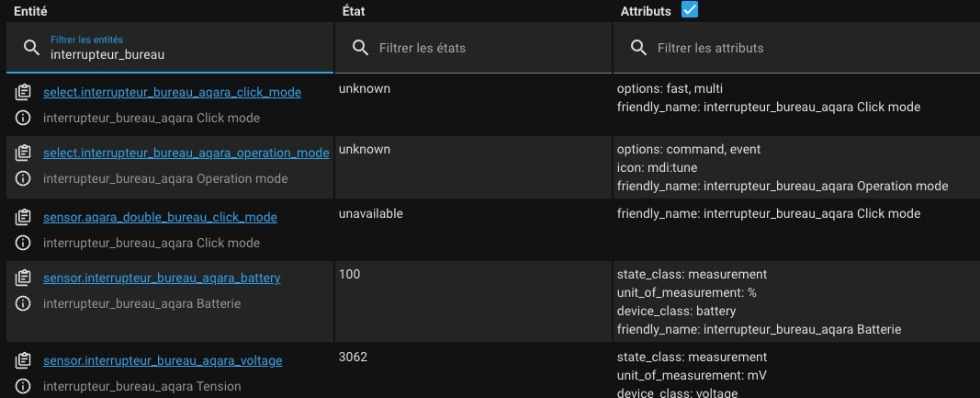Show info for aqara Operation mode entity
This screenshot has height=398, width=980.
click(23, 178)
